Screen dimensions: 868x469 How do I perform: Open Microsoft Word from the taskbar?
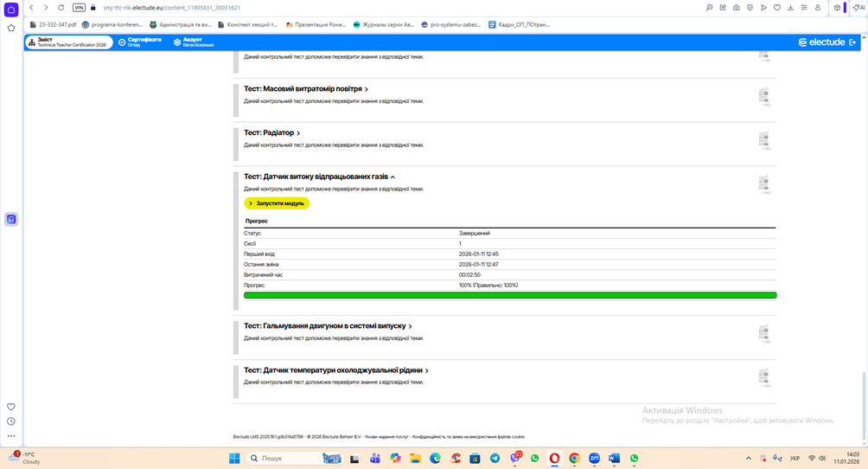[x=614, y=459]
